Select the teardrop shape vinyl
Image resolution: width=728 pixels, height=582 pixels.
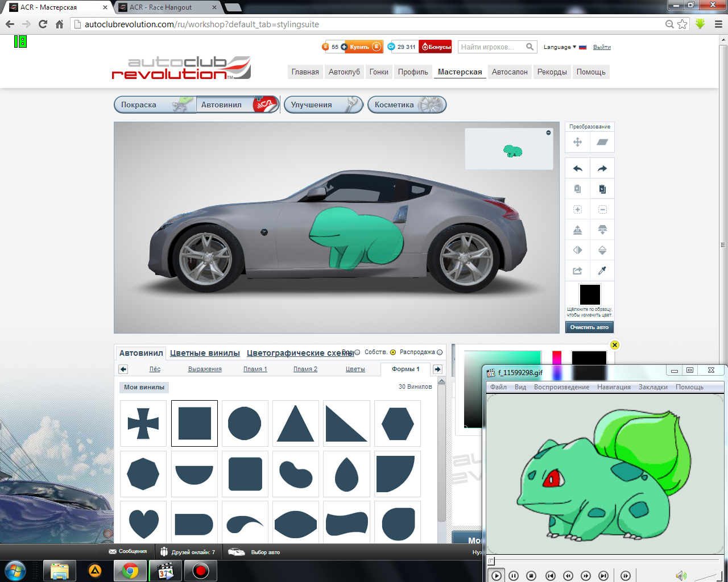[x=346, y=474]
